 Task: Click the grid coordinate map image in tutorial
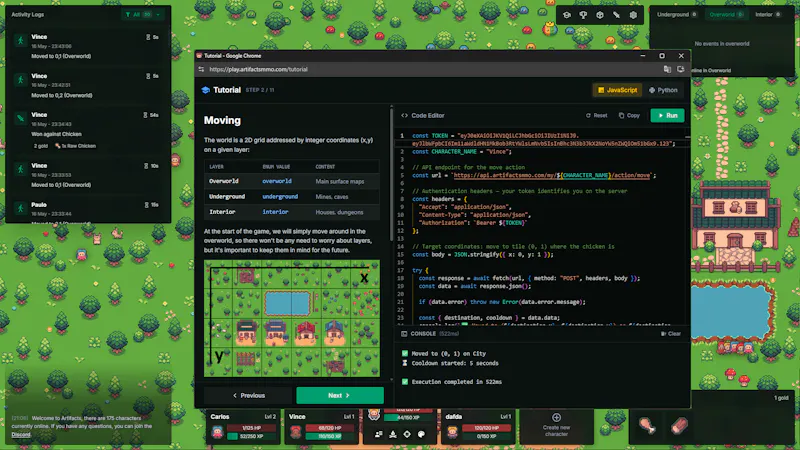[292, 319]
